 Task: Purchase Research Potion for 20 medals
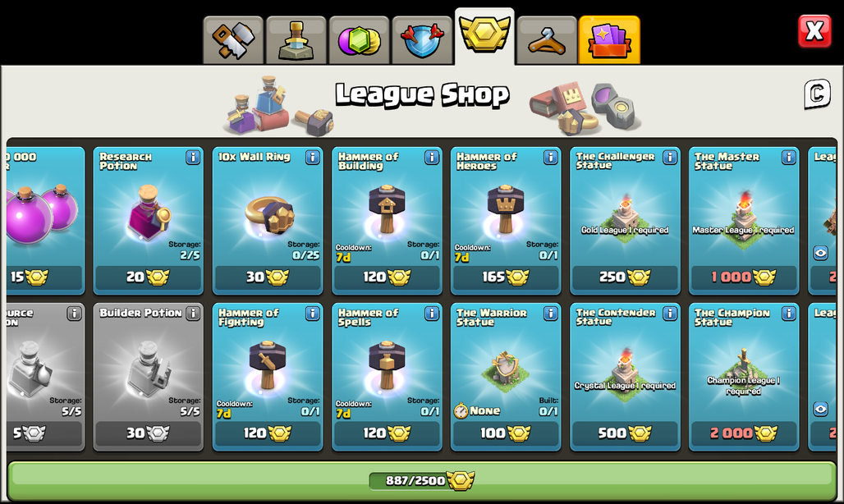pos(149,277)
